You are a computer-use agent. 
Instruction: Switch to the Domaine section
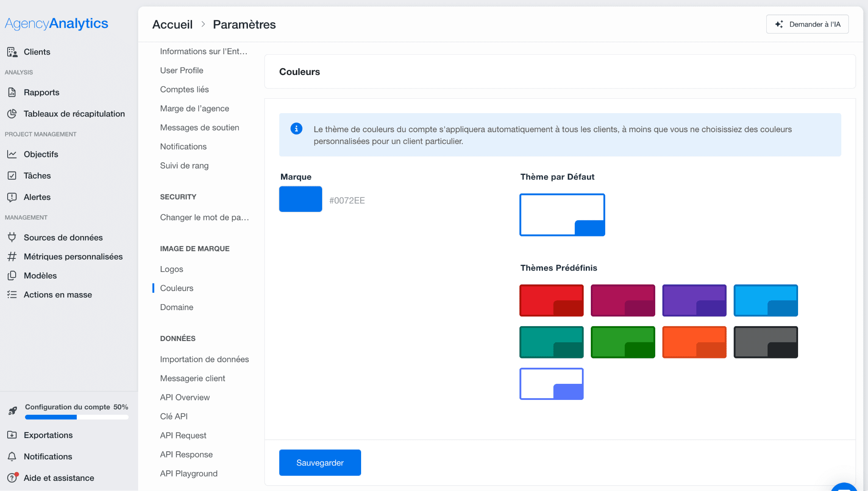(176, 307)
